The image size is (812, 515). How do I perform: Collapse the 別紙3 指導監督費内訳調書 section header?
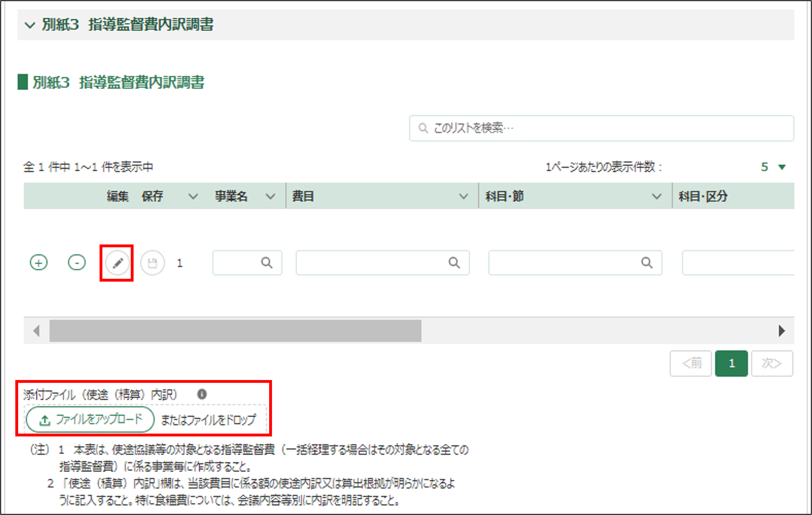pos(30,25)
